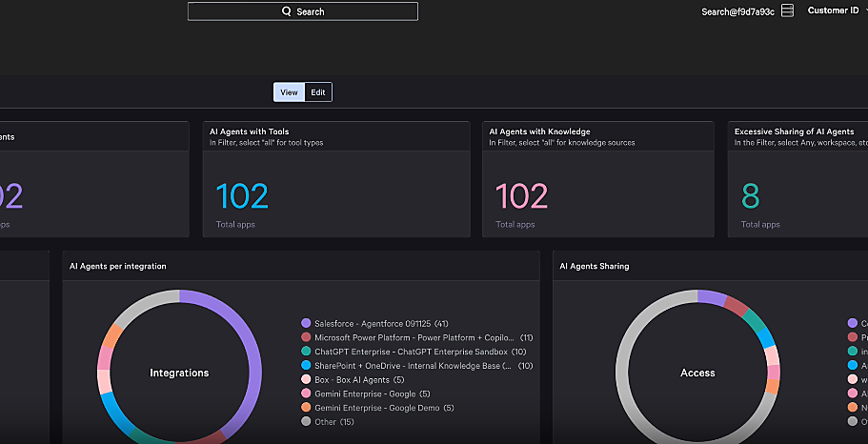Open the 8 total in Excessive Sharing card
The height and width of the screenshot is (444, 868).
click(751, 196)
